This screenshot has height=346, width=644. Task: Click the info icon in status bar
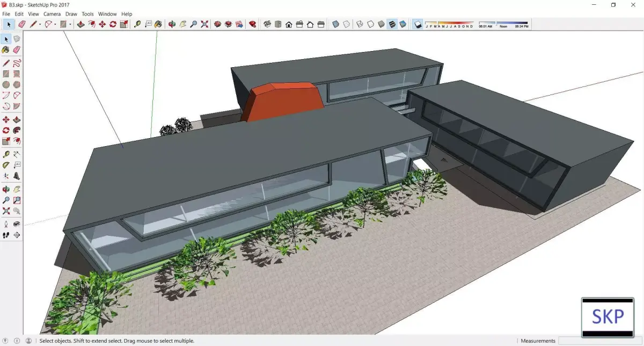click(x=17, y=341)
